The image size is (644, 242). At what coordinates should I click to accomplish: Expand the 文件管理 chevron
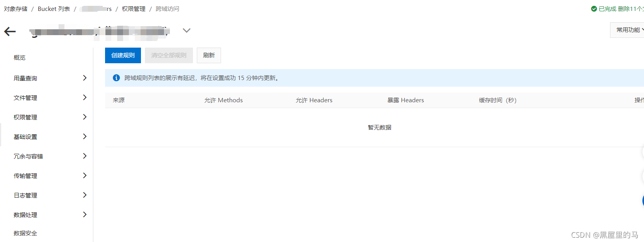point(85,98)
